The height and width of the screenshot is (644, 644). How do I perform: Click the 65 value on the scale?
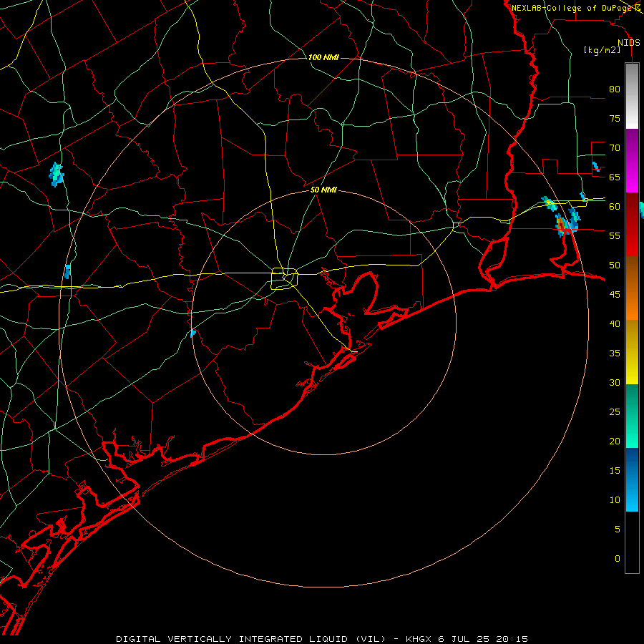615,177
